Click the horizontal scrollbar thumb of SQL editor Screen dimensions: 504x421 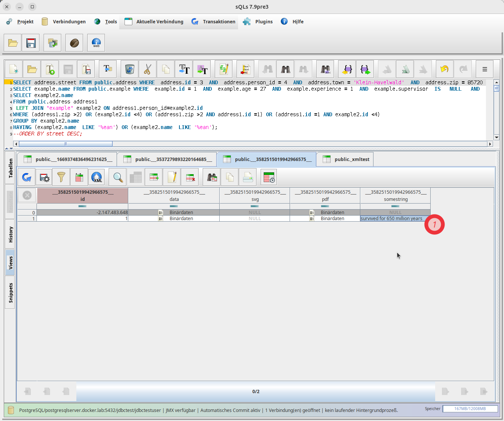point(65,144)
